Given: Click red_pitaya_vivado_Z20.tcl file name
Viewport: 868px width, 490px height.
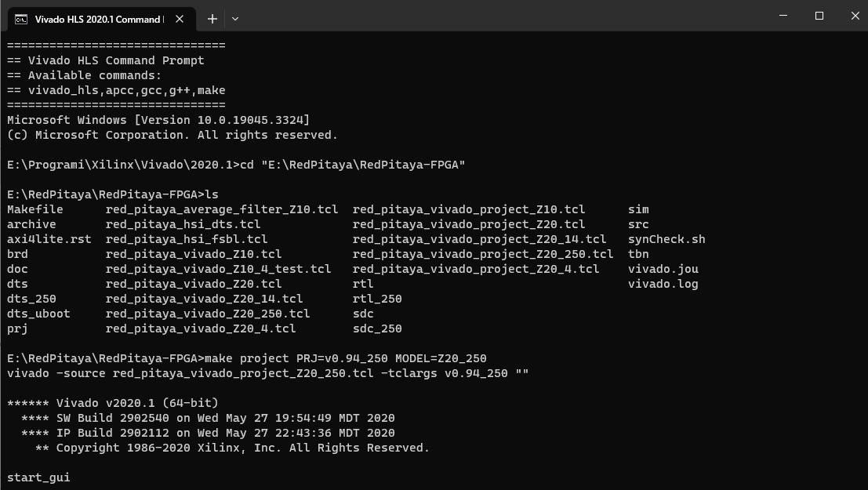Looking at the screenshot, I should tap(194, 285).
